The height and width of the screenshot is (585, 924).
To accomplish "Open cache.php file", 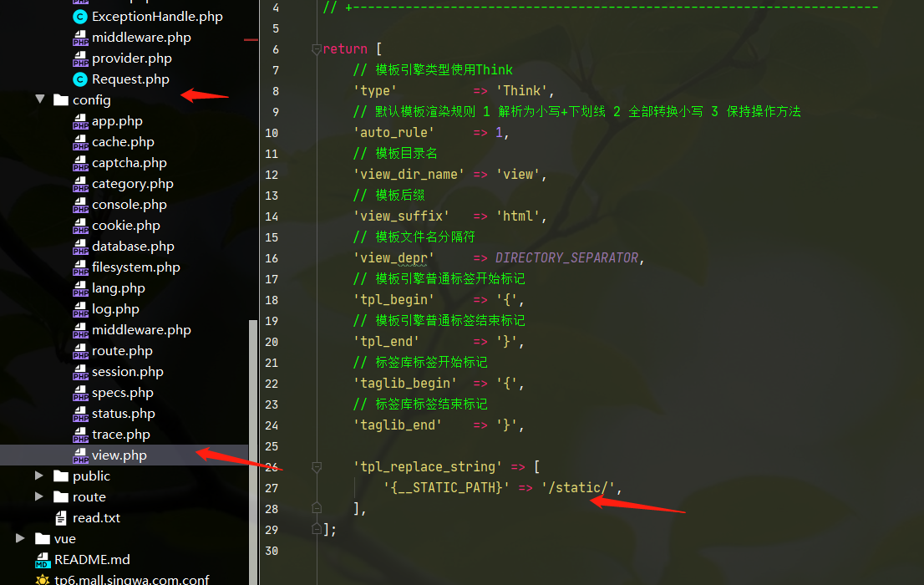I will [123, 142].
